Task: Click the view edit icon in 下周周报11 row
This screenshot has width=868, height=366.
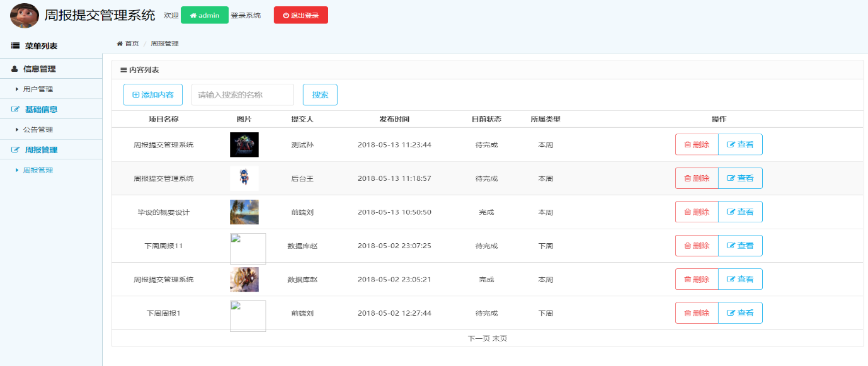Action: (x=731, y=246)
